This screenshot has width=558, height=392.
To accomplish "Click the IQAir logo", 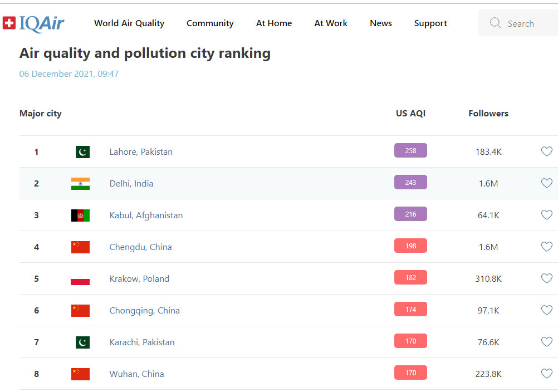I will 33,23.
